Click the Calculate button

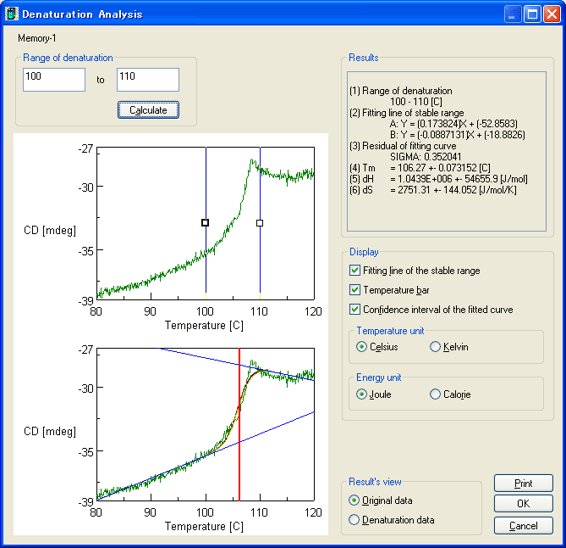pos(148,110)
